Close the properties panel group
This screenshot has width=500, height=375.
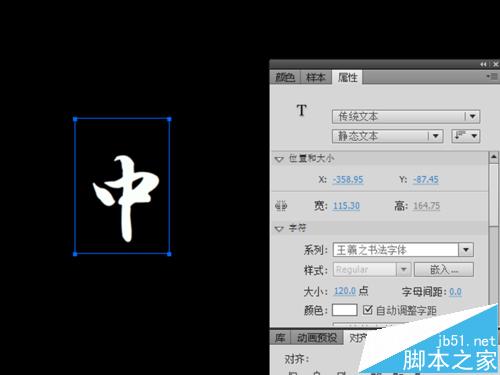pos(495,64)
